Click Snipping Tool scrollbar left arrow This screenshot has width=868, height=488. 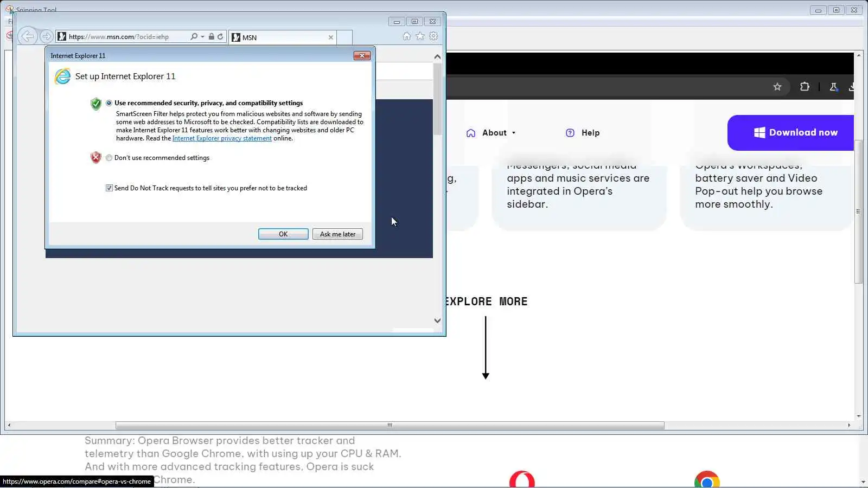[x=9, y=426]
